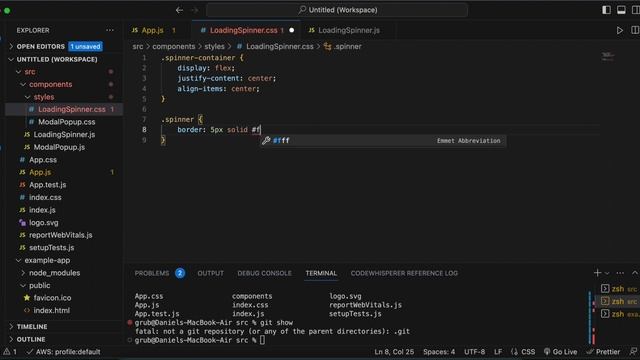The width and height of the screenshot is (640, 360).
Task: Split the editor to the right
Action: point(635,30)
